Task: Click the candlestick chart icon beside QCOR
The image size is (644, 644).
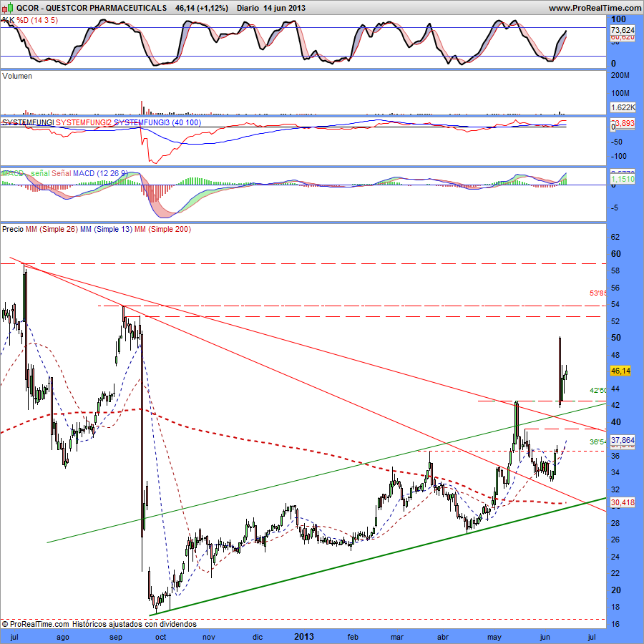Action: point(7,8)
